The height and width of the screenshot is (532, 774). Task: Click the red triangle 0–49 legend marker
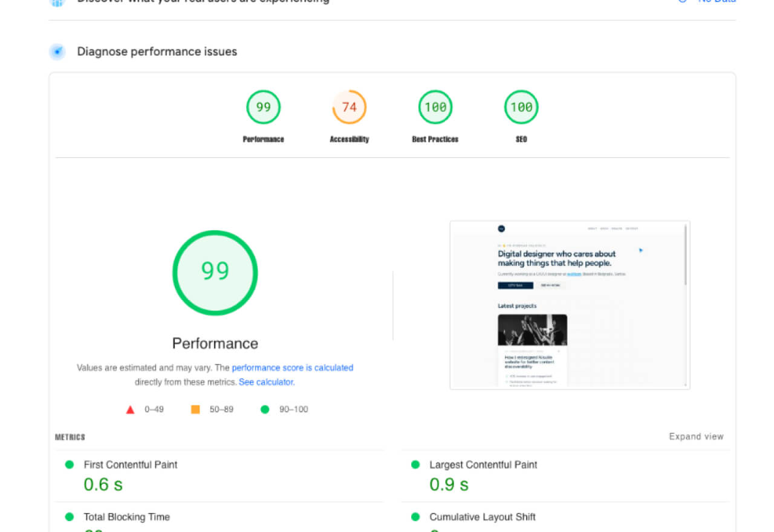130,409
